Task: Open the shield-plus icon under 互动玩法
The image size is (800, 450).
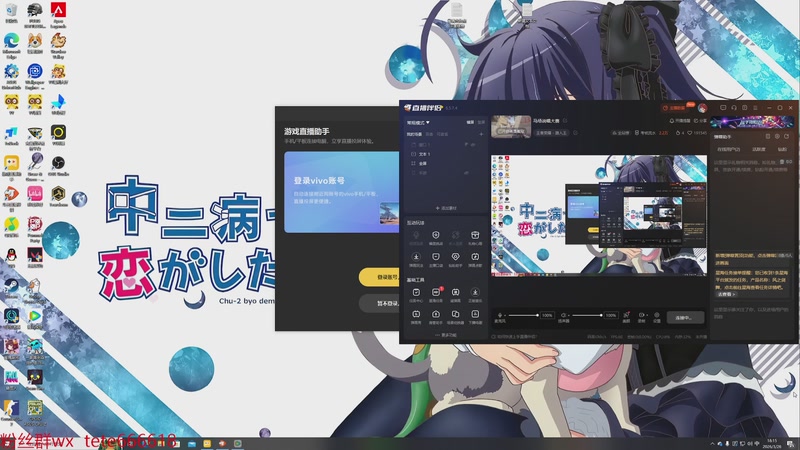Action: pyautogui.click(x=436, y=235)
